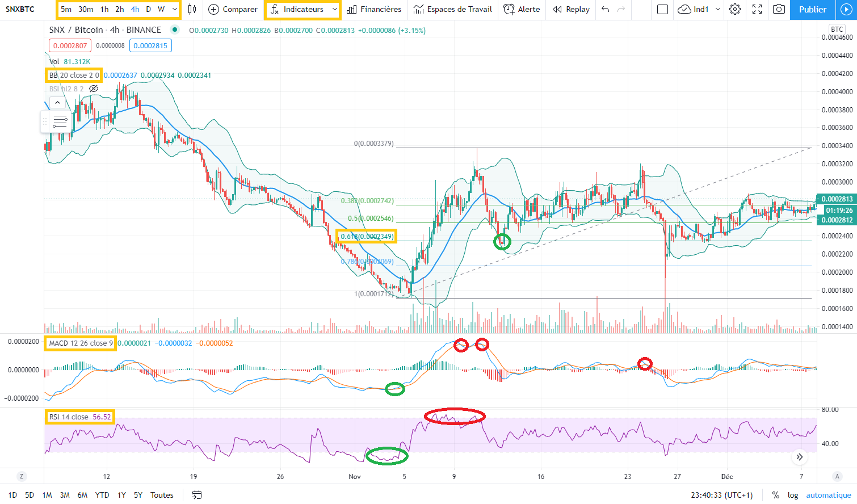Click the Z timezone button on time axis
Image resolution: width=857 pixels, height=504 pixels.
tap(22, 476)
